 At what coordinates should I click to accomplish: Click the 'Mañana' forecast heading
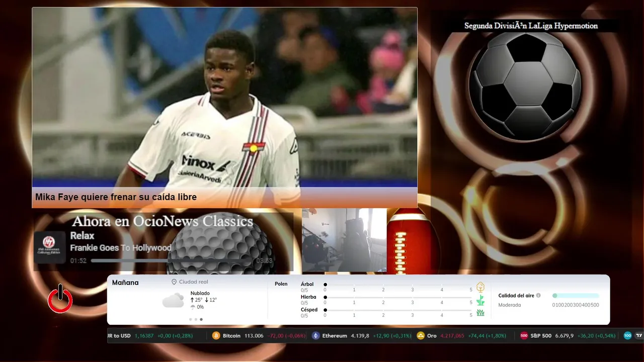coord(125,283)
